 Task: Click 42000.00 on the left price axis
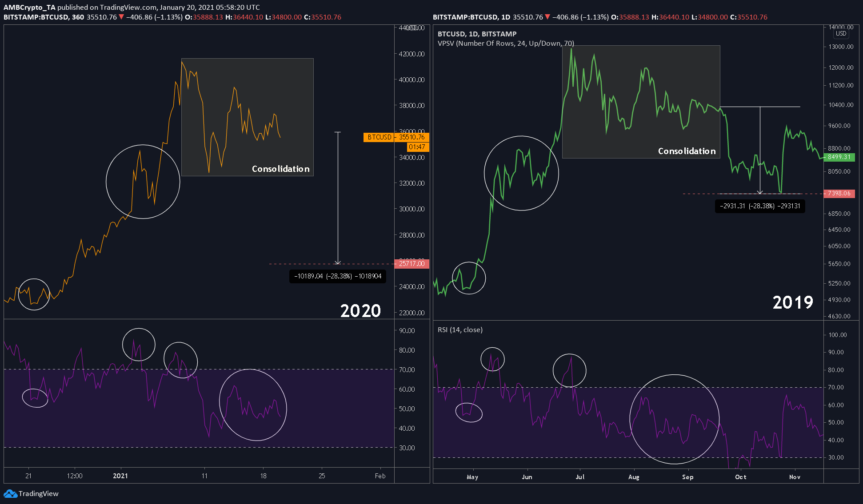(x=412, y=54)
